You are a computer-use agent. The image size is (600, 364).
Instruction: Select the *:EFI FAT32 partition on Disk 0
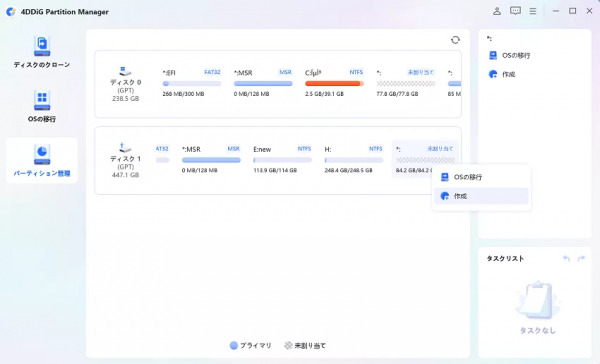click(192, 83)
